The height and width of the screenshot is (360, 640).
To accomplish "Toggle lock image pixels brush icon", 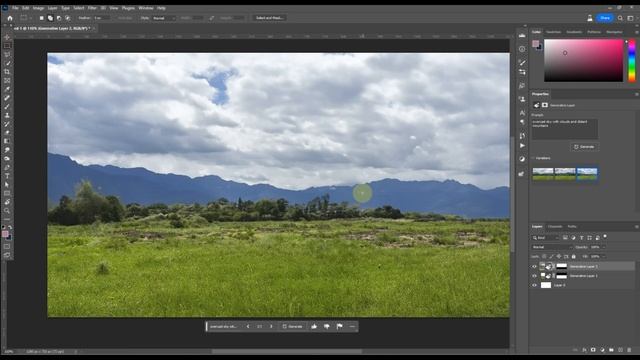I will [x=551, y=256].
